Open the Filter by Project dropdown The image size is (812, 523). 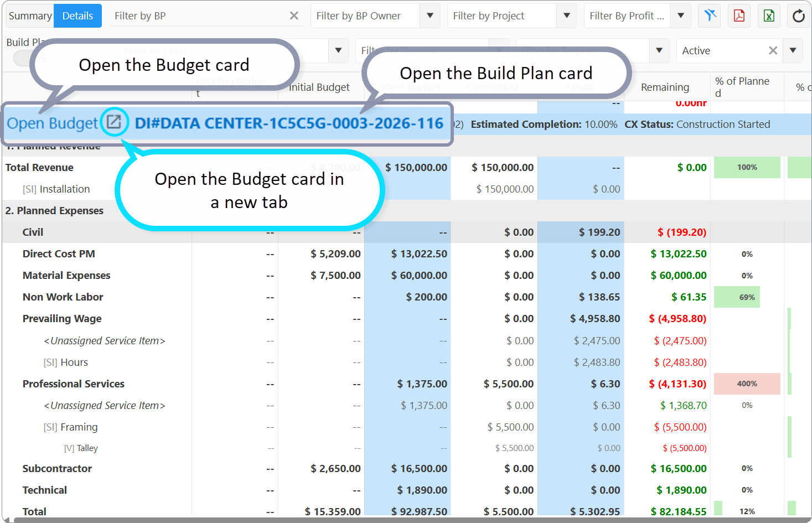tap(567, 15)
